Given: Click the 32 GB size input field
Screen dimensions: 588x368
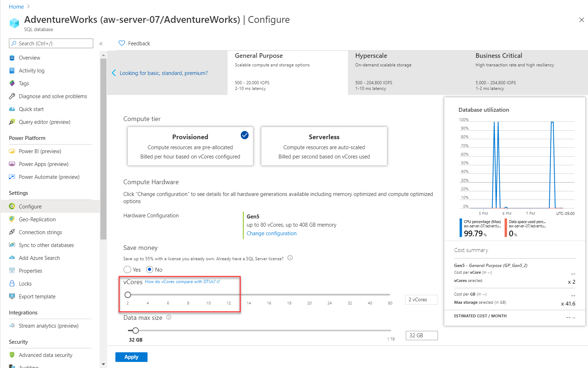Looking at the screenshot, I should (422, 336).
